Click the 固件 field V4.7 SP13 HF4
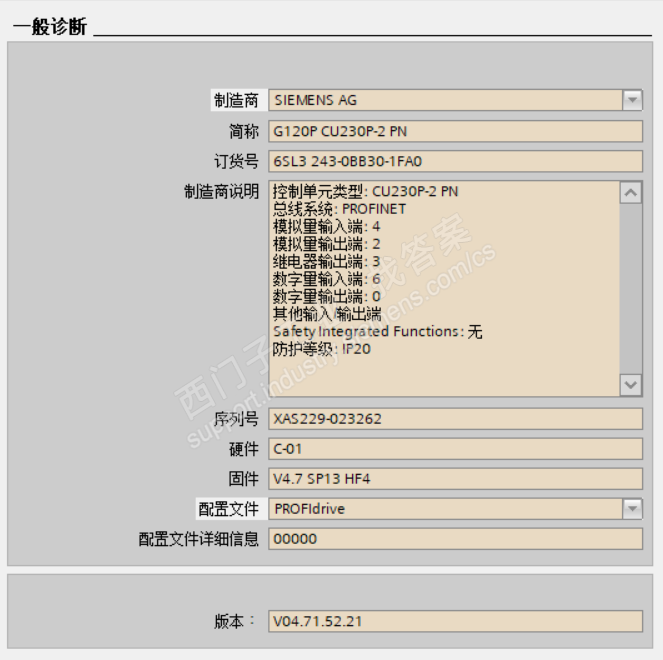This screenshot has height=660, width=663. 455,479
